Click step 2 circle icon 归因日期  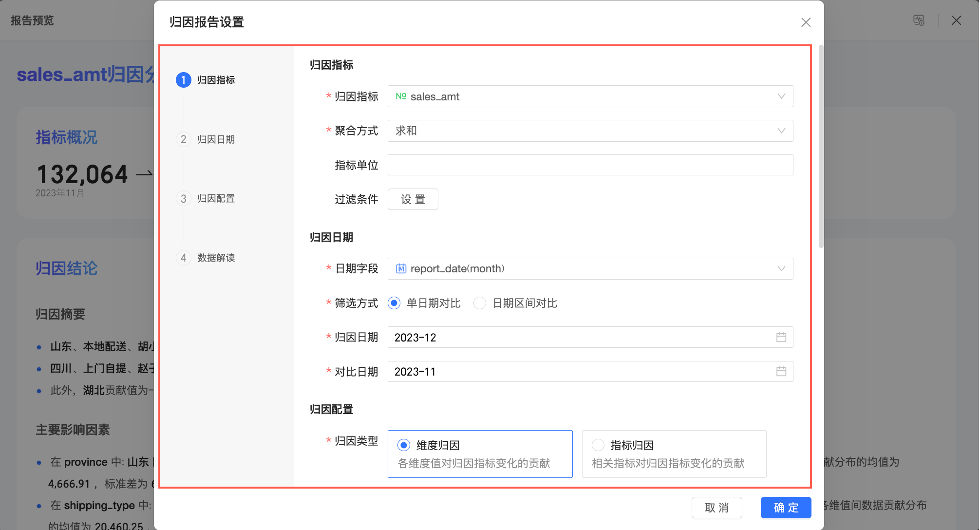click(184, 139)
